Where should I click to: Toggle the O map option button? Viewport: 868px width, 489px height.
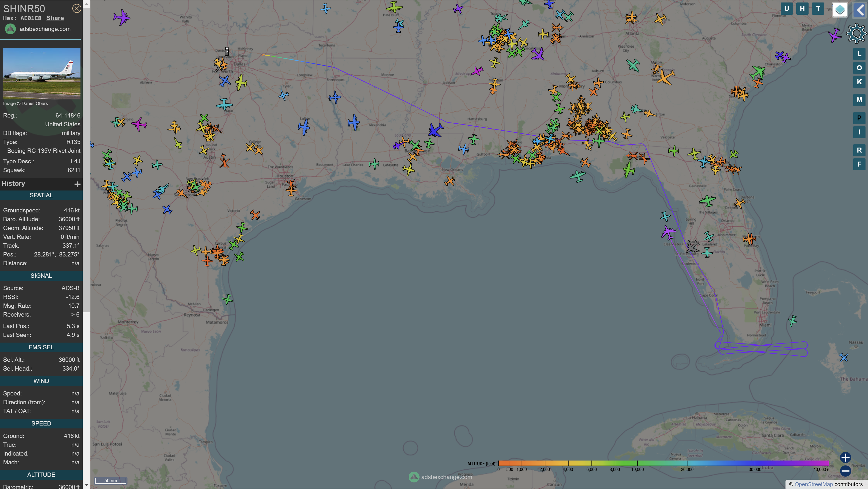(x=859, y=68)
